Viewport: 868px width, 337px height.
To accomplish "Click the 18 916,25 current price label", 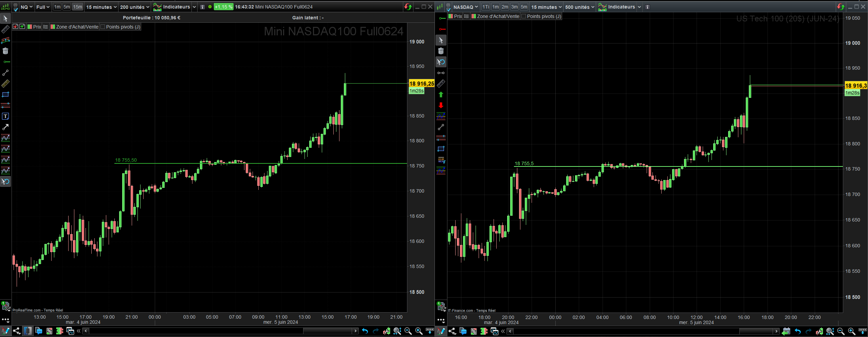I will tap(421, 84).
